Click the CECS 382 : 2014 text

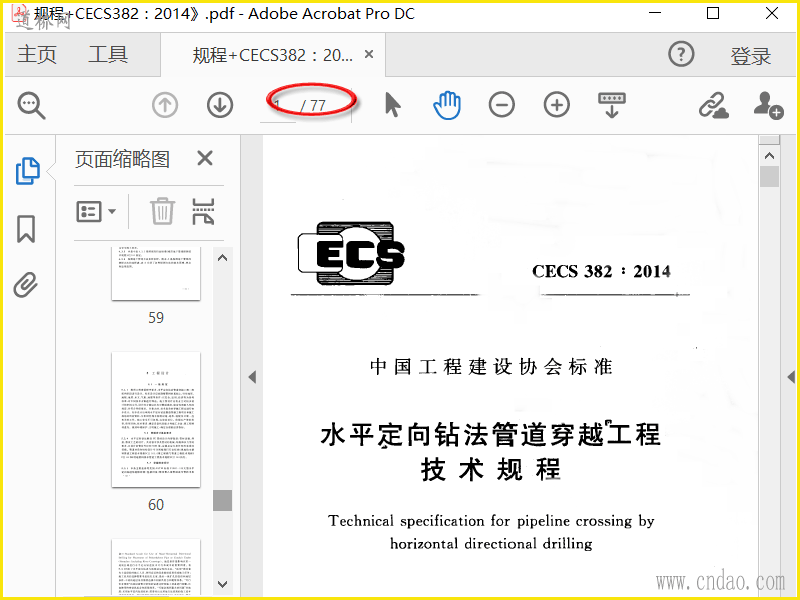click(x=601, y=271)
